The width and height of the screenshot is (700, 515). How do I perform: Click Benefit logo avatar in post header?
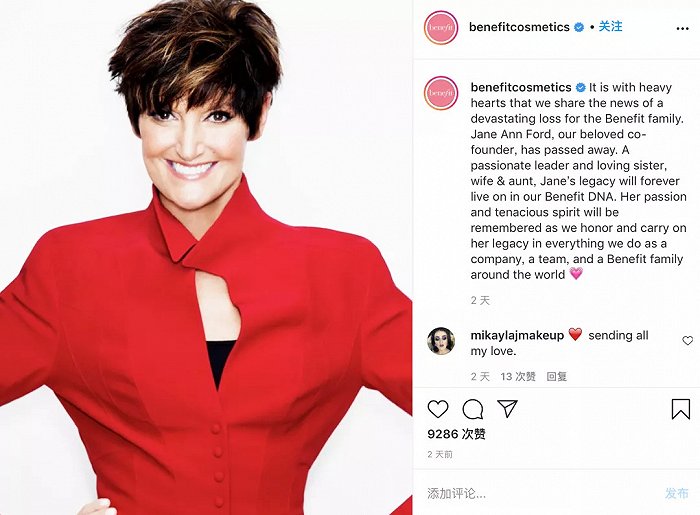click(x=441, y=28)
